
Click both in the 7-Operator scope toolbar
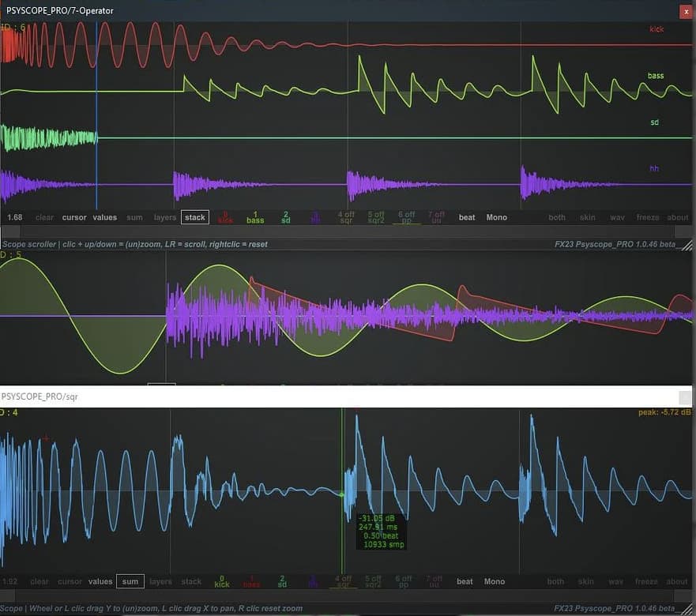(x=557, y=217)
